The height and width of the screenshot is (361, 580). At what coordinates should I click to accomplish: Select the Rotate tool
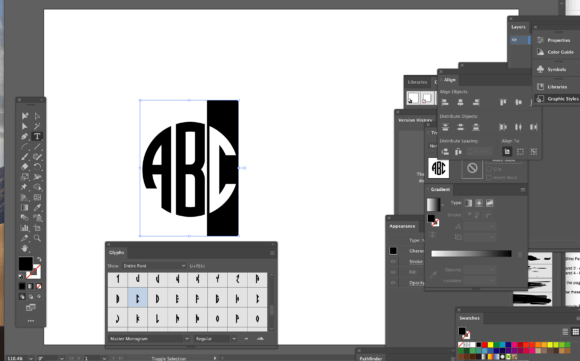pyautogui.click(x=37, y=167)
